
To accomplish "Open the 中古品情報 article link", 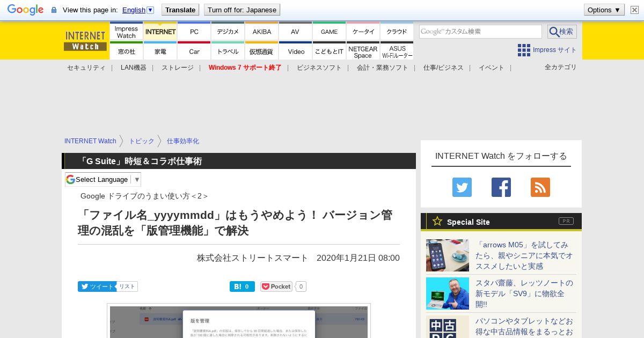I will 524,327.
